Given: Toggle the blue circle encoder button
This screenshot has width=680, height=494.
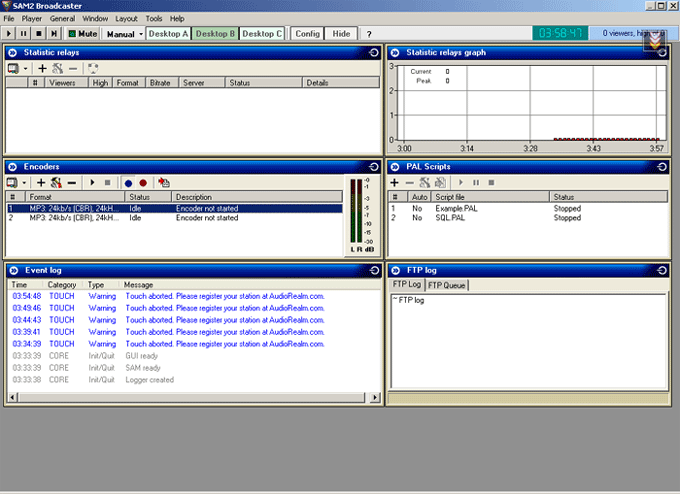Looking at the screenshot, I should click(x=128, y=183).
